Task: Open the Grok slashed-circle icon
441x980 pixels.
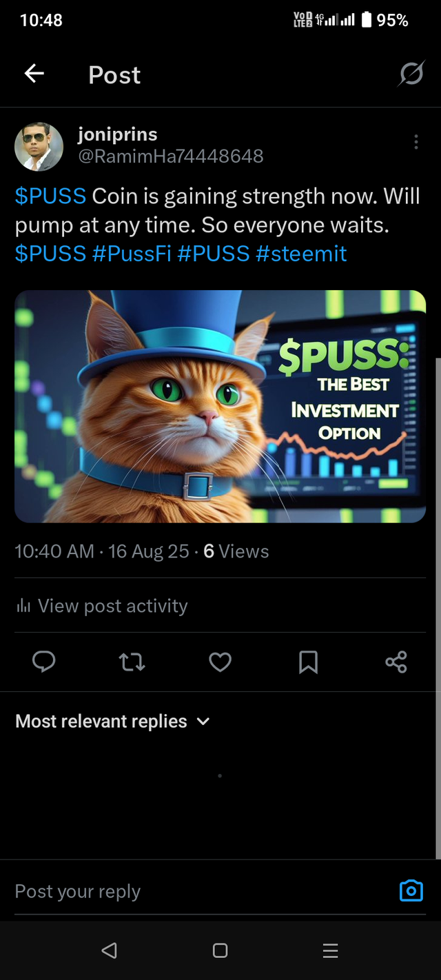Action: pos(411,74)
